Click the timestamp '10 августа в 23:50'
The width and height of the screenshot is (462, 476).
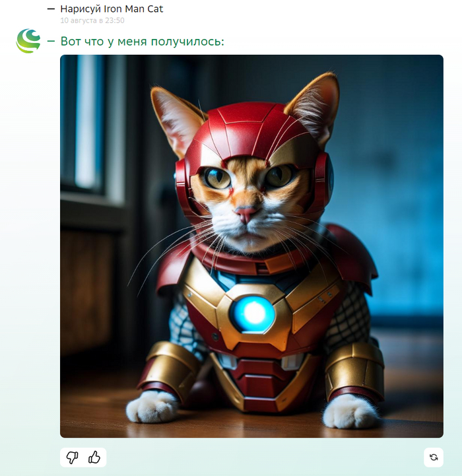coord(92,20)
